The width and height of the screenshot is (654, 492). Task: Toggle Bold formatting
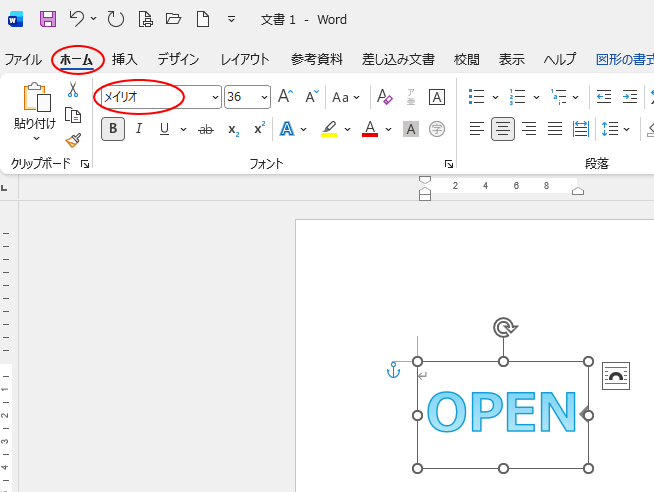click(x=113, y=129)
